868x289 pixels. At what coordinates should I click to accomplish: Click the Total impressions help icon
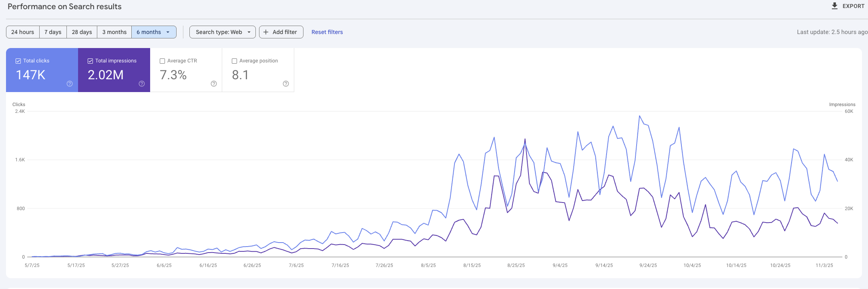[x=142, y=84]
